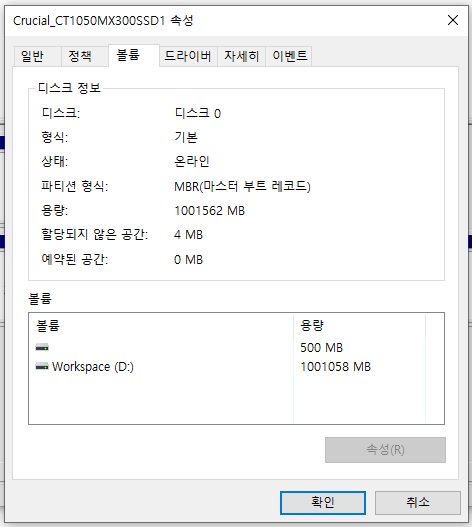The width and height of the screenshot is (472, 527).
Task: Go to the 자세히 tab
Action: pos(241,56)
